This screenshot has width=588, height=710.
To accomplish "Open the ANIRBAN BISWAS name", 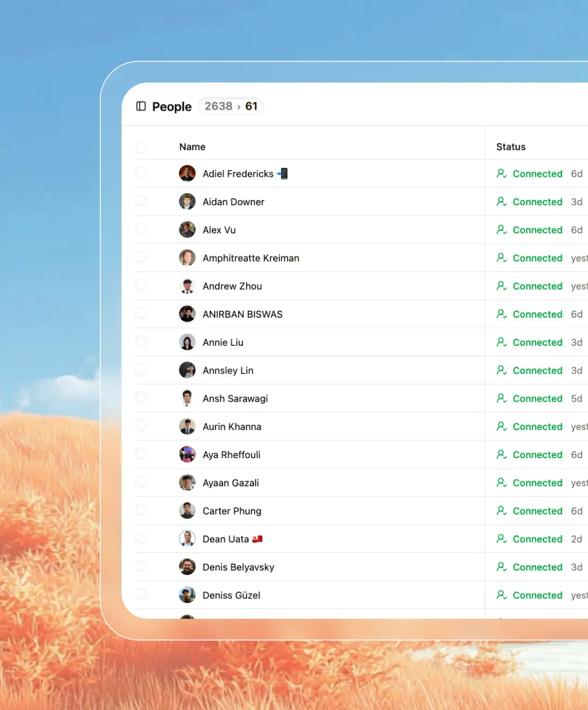I will 242,314.
